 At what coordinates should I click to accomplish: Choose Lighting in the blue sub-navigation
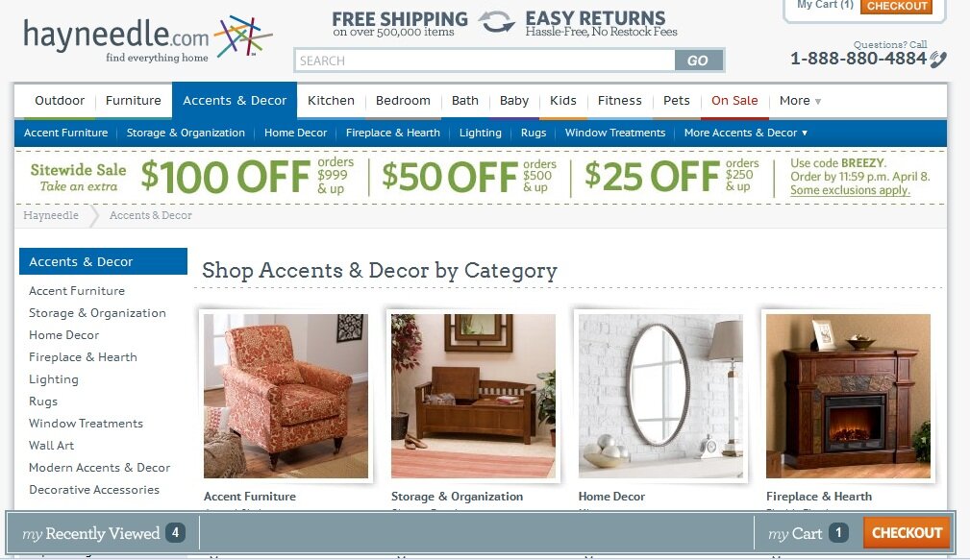(480, 133)
